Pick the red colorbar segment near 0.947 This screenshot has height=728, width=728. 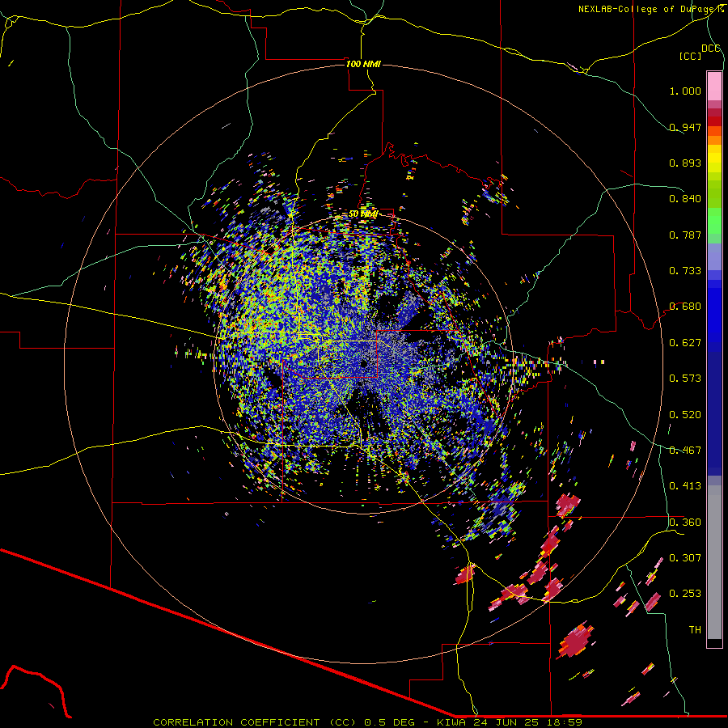(x=714, y=121)
